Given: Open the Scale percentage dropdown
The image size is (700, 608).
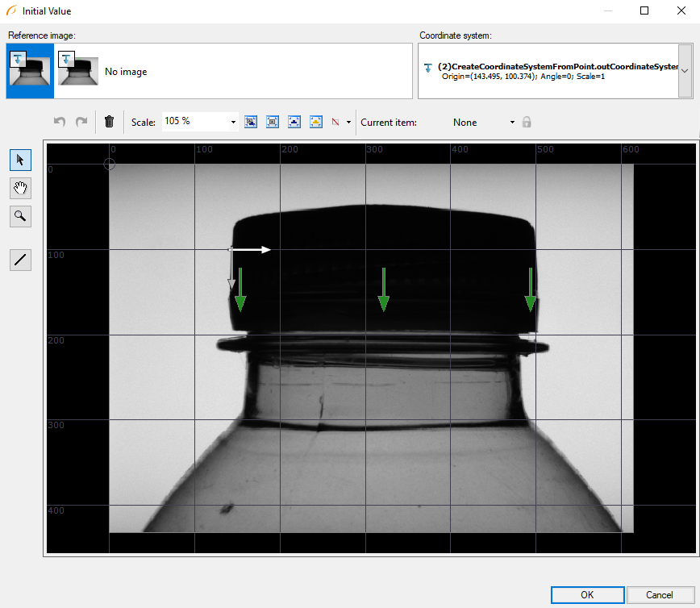Looking at the screenshot, I should pos(234,123).
